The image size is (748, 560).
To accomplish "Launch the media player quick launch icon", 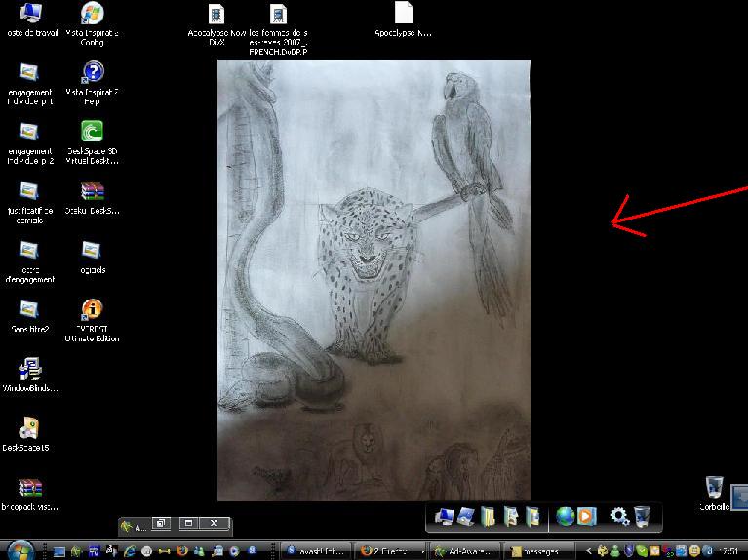I will tap(234, 551).
